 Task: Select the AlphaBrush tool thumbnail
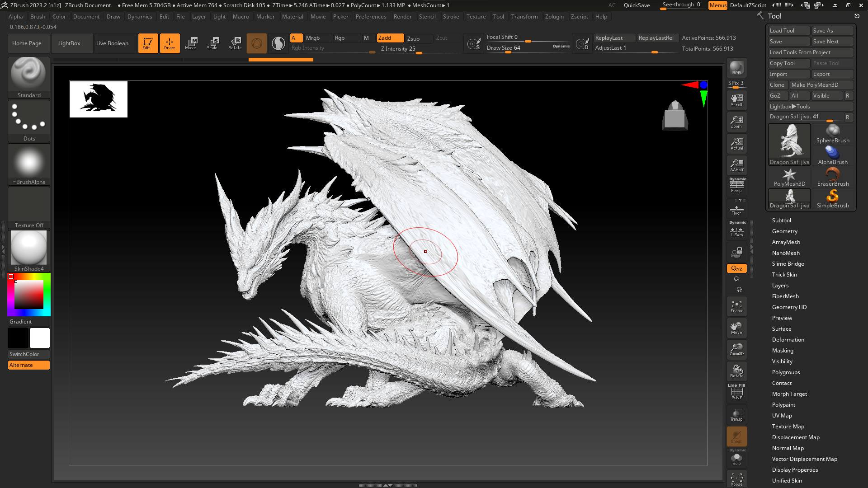pos(833,155)
